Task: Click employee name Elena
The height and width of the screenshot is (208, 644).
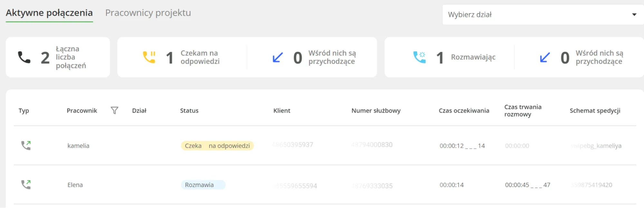Action: coord(75,185)
